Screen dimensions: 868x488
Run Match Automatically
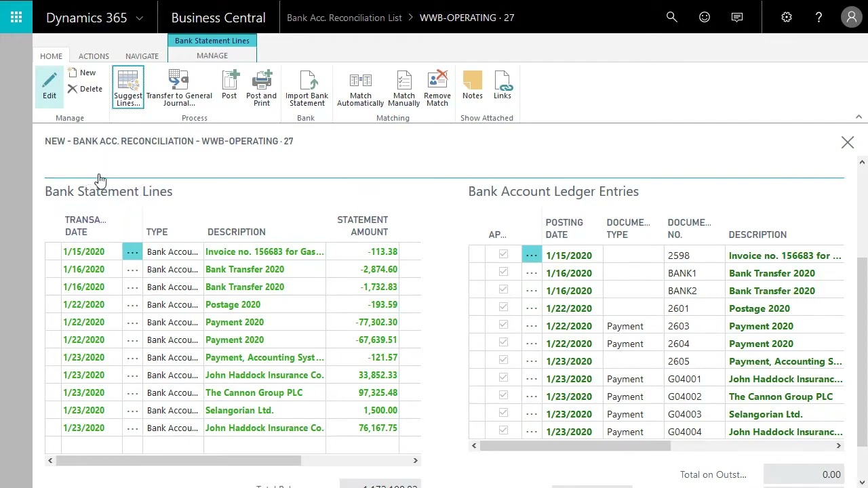360,88
